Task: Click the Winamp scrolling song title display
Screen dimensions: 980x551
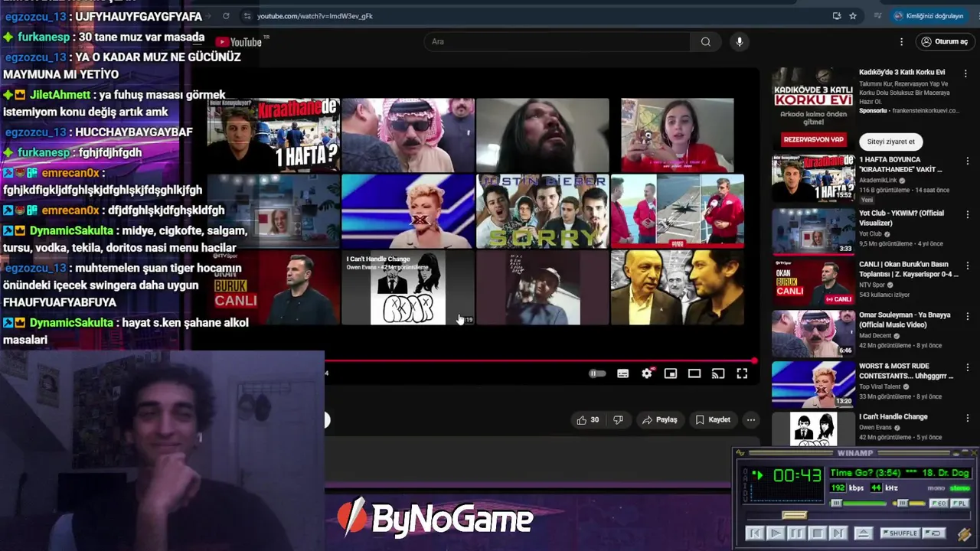Action: pos(900,473)
